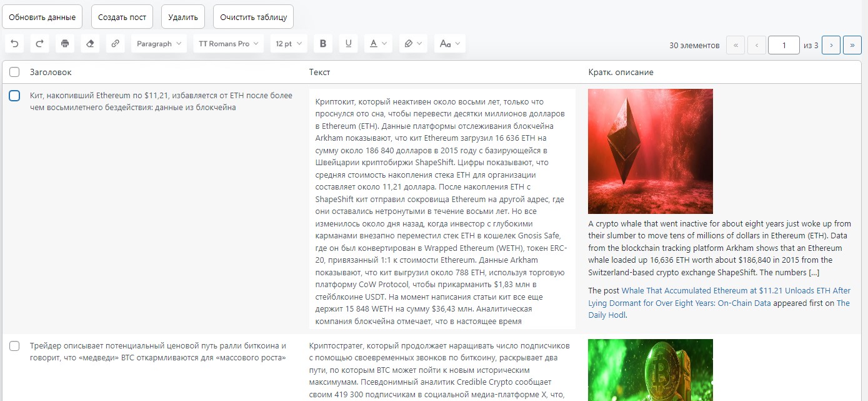Sort by the Заголовок column header
868x401 pixels.
51,72
